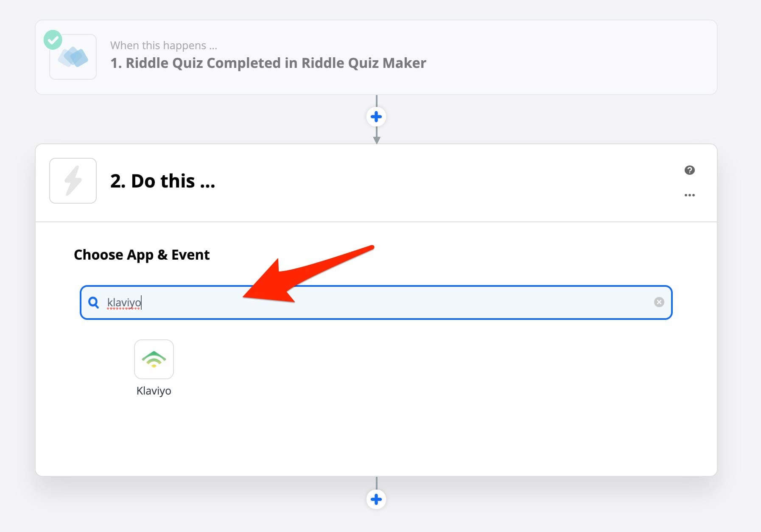
Task: Open the Riddle Quiz Maker trigger icon
Action: 73,57
